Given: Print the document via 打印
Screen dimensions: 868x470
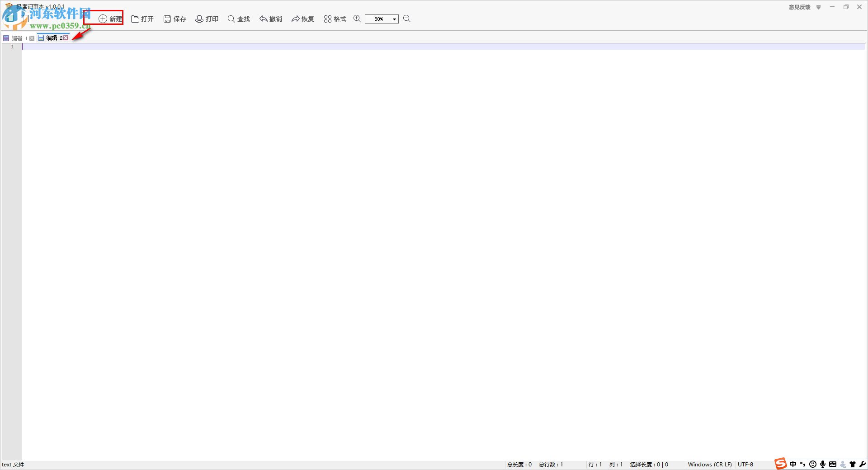Looking at the screenshot, I should tap(207, 19).
